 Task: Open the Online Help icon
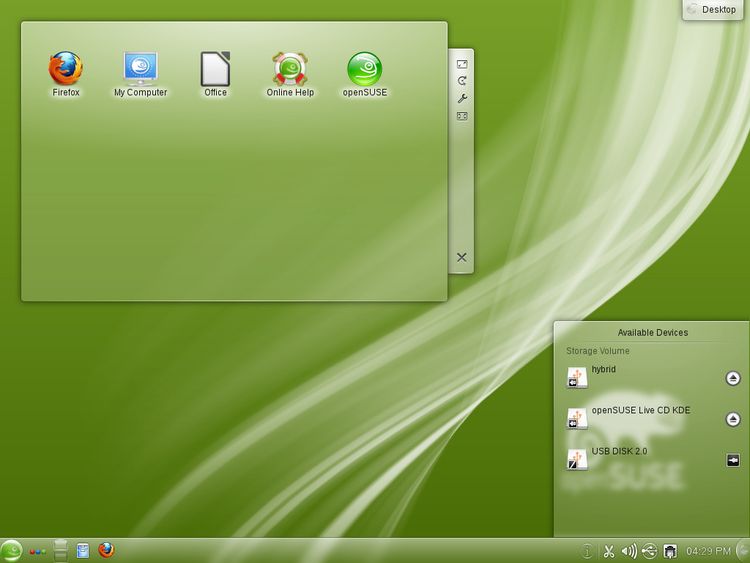290,69
